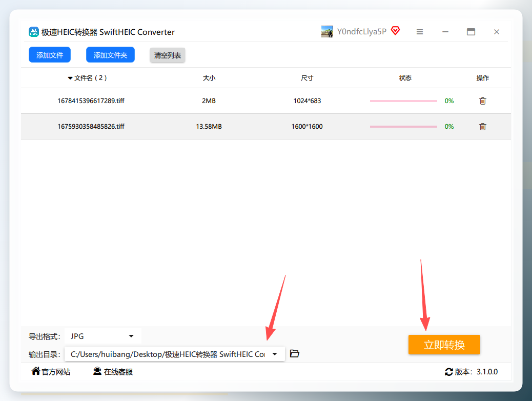Open the hamburger main menu
The height and width of the screenshot is (401, 532).
(x=420, y=32)
